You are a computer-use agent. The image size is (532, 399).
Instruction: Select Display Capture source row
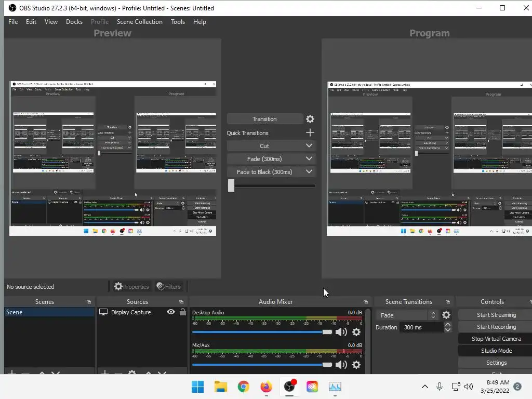click(142, 312)
